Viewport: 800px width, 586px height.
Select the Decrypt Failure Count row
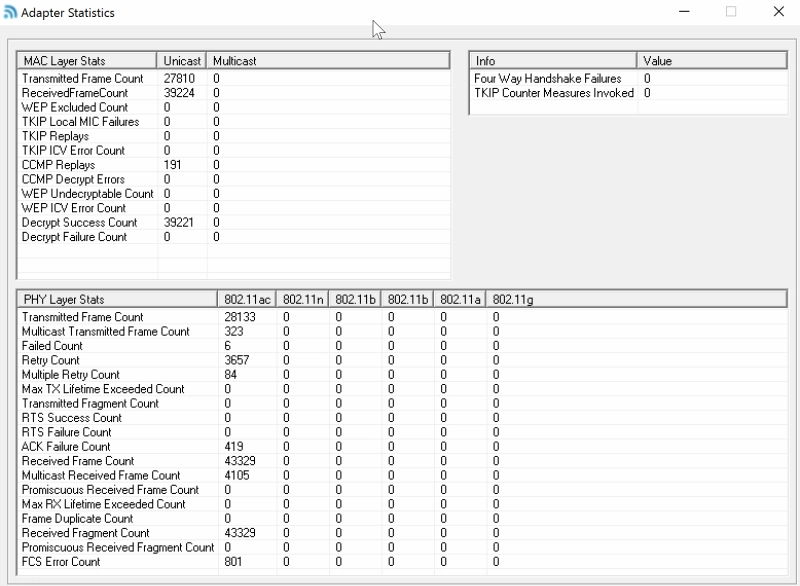234,237
